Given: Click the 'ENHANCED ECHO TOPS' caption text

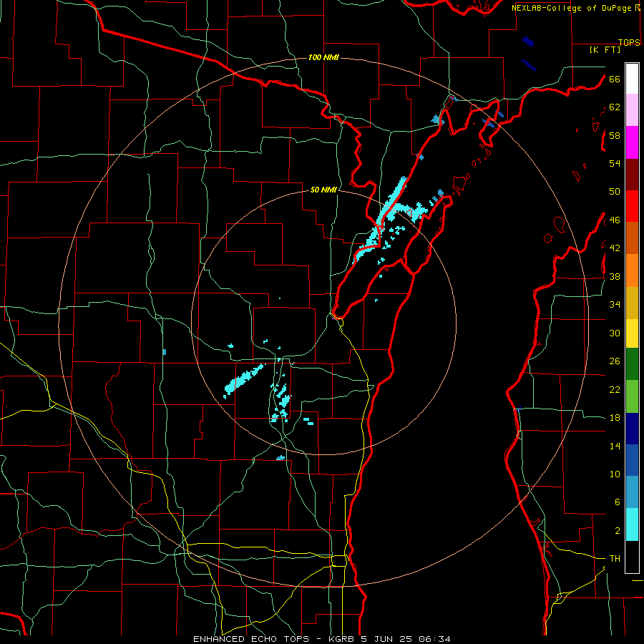Looking at the screenshot, I should click(251, 639).
